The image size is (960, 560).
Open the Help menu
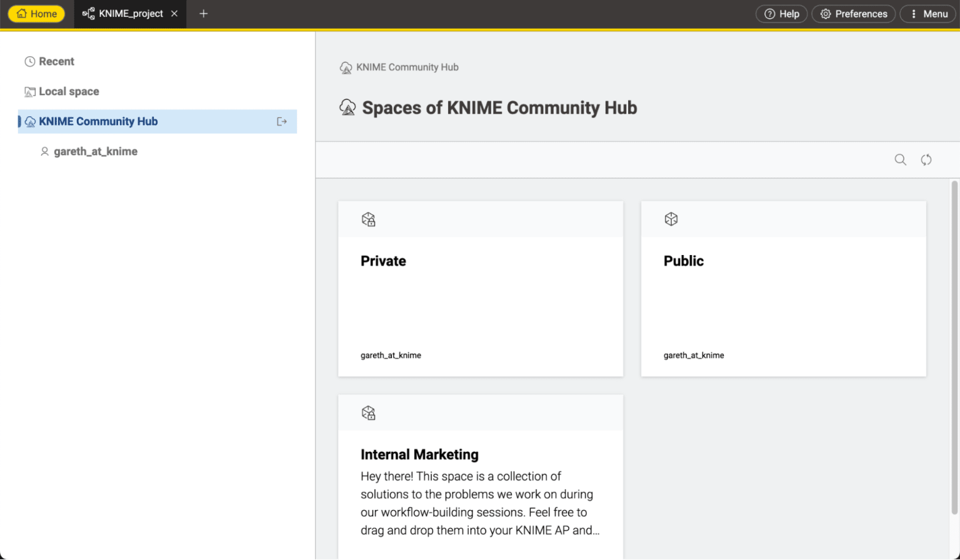click(781, 14)
